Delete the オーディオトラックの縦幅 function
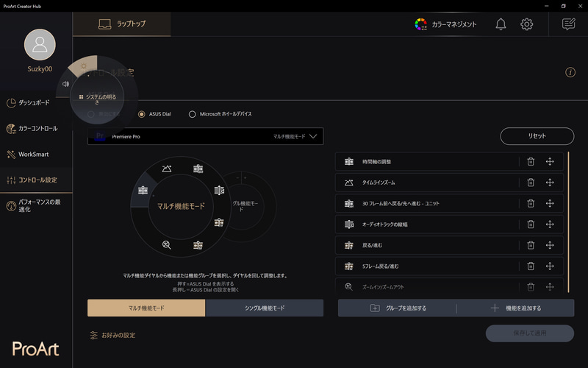The height and width of the screenshot is (368, 588). (x=531, y=224)
